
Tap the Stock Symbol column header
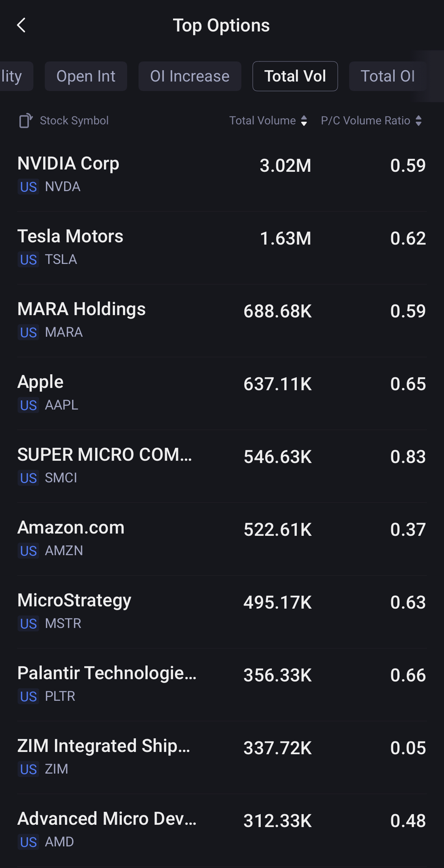click(x=74, y=121)
